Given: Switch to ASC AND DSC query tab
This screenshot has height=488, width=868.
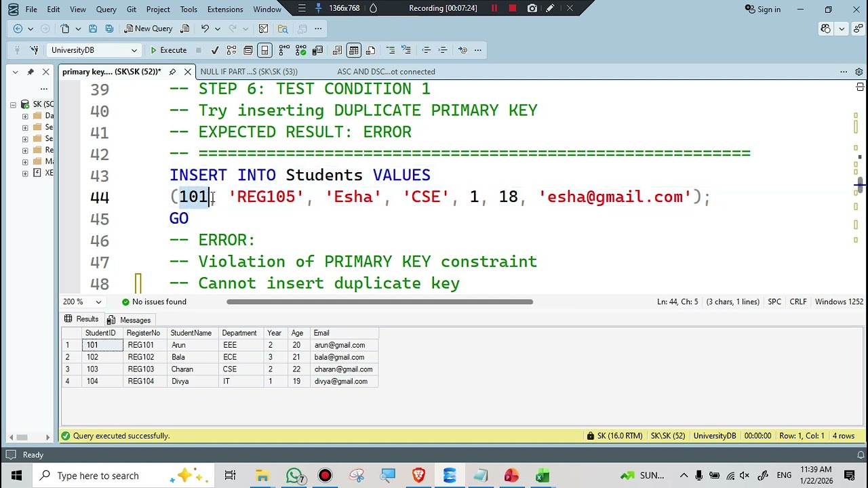Looking at the screenshot, I should point(386,72).
